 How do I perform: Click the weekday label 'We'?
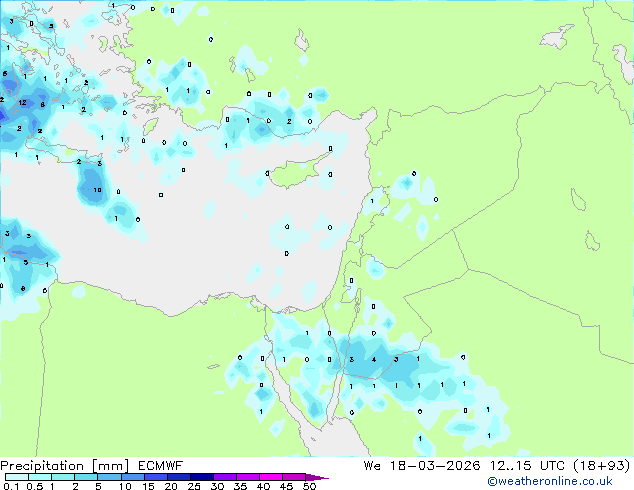click(x=372, y=466)
